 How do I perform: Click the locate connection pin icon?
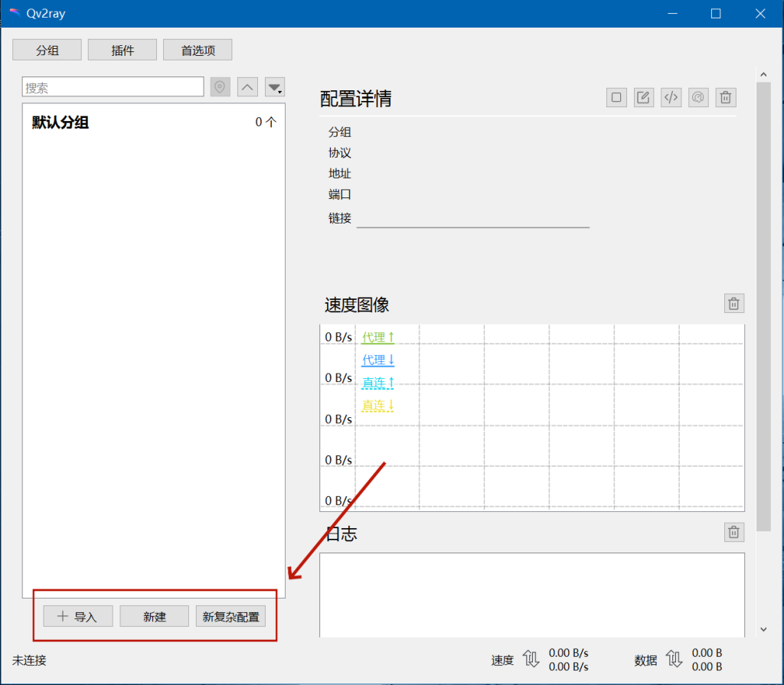point(220,87)
